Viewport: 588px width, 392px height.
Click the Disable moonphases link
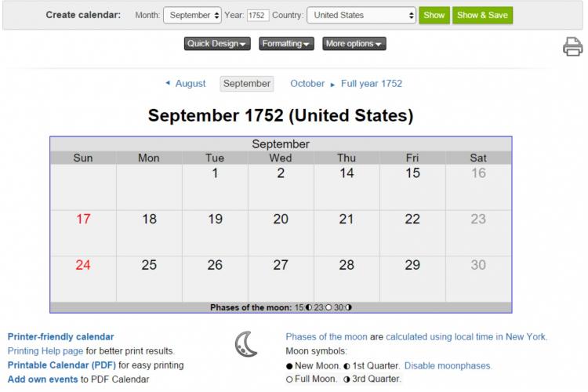click(x=448, y=366)
